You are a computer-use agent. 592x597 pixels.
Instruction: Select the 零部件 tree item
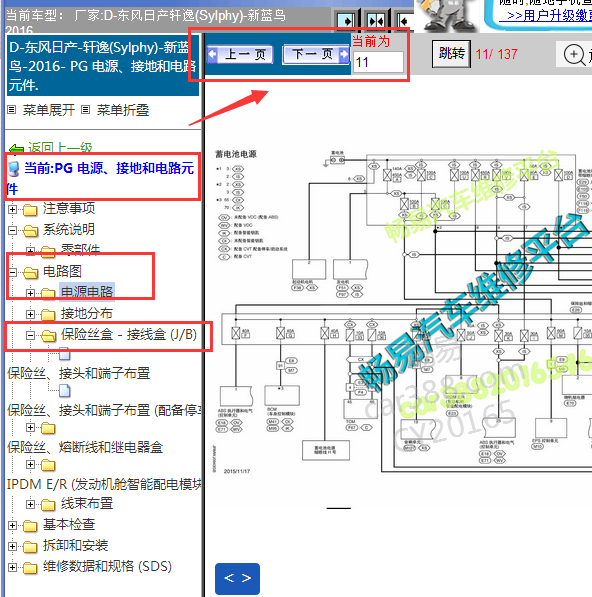[x=80, y=250]
